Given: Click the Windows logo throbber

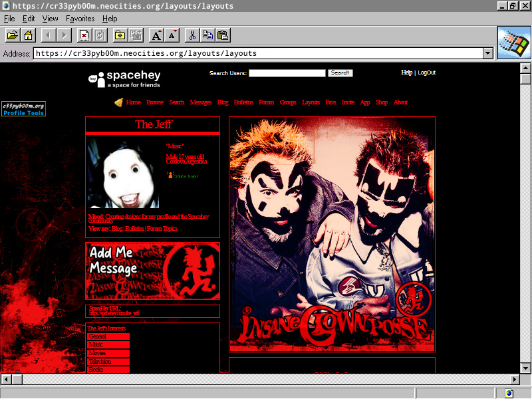Looking at the screenshot, I should click(x=514, y=43).
